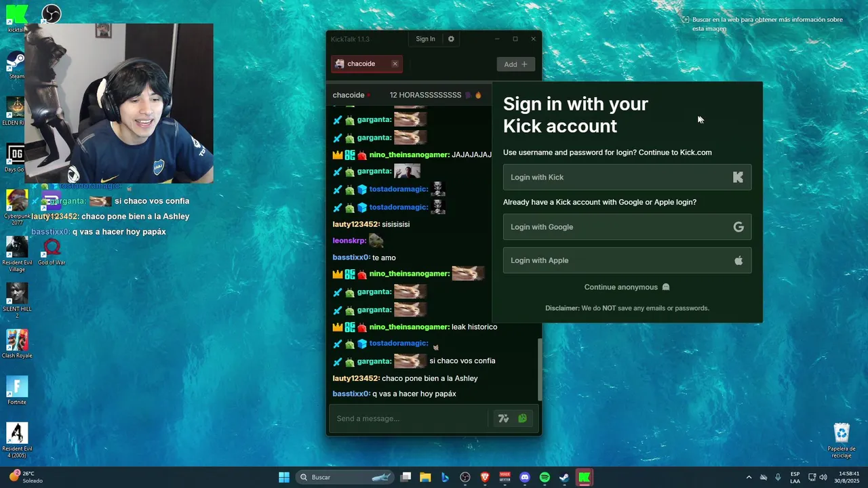This screenshot has width=868, height=488.
Task: Click the Kick logo icon in login button
Action: (x=738, y=178)
